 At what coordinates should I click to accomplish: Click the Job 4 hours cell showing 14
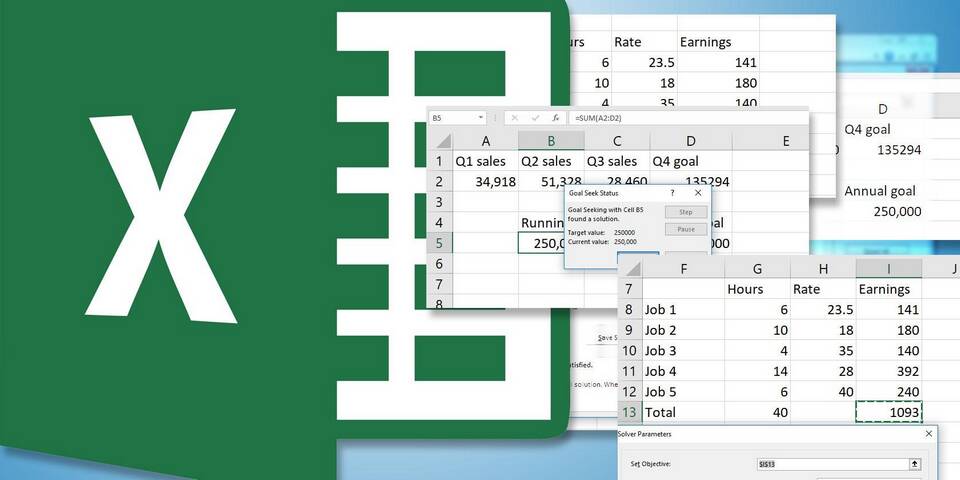coord(757,371)
